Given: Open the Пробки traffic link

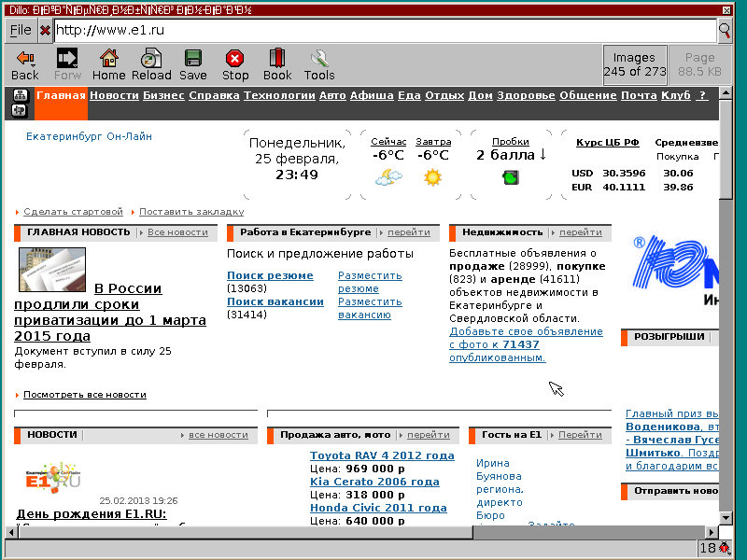Looking at the screenshot, I should click(510, 142).
